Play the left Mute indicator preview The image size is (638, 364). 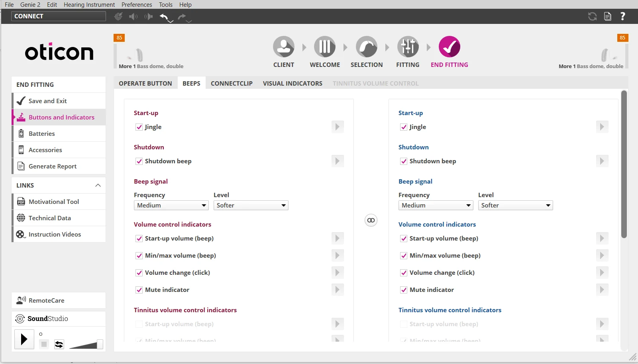click(338, 290)
